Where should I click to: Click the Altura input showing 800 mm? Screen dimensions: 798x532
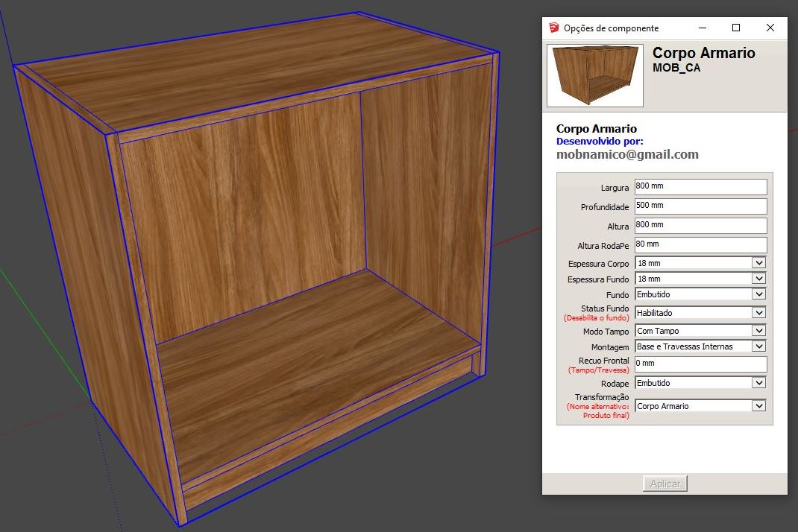pos(700,225)
